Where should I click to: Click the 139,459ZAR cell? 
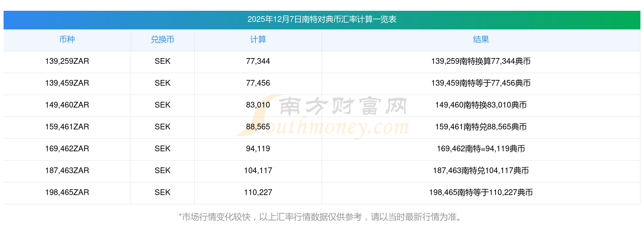[67, 83]
